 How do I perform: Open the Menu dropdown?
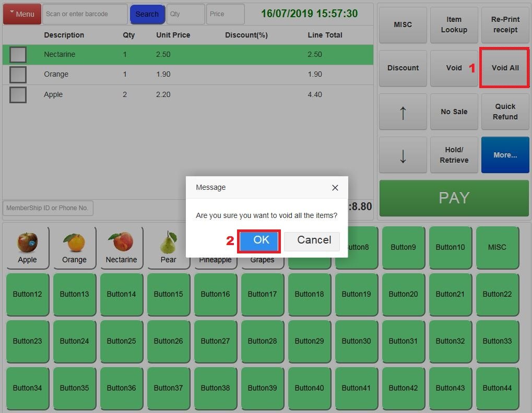(x=21, y=14)
